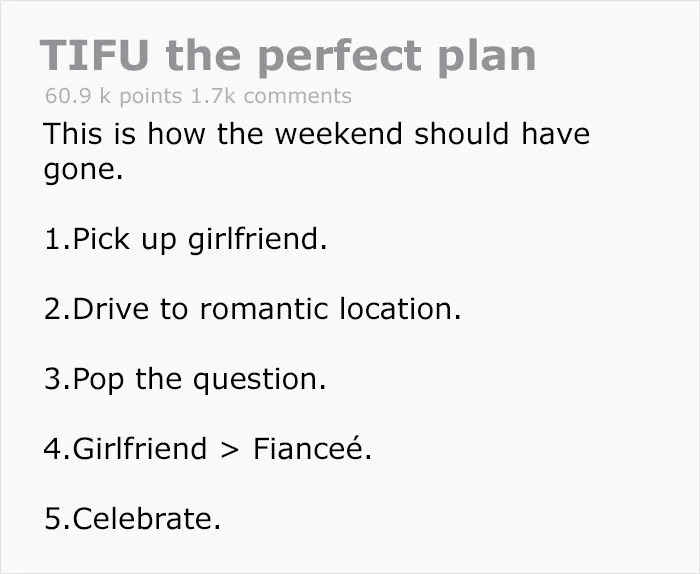This screenshot has width=700, height=574.
Task: Click the word 'gone.' on the second line
Action: 83,171
